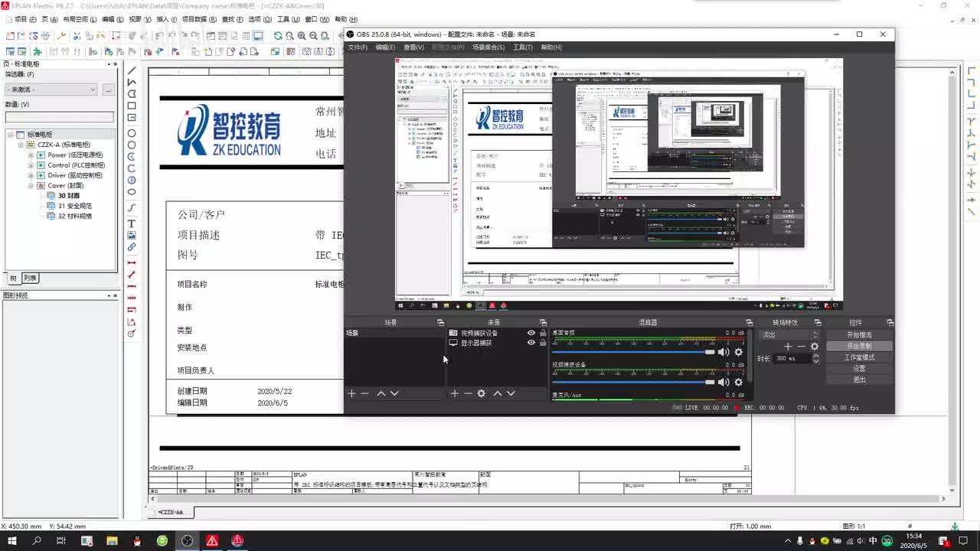The image size is (980, 551).
Task: Mute the Desktop Audio speaker in OBS
Action: (x=724, y=352)
